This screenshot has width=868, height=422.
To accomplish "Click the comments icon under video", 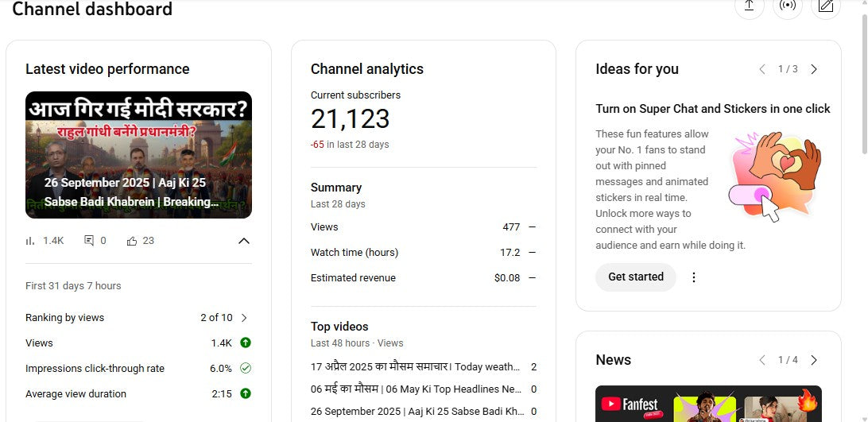I will [89, 241].
